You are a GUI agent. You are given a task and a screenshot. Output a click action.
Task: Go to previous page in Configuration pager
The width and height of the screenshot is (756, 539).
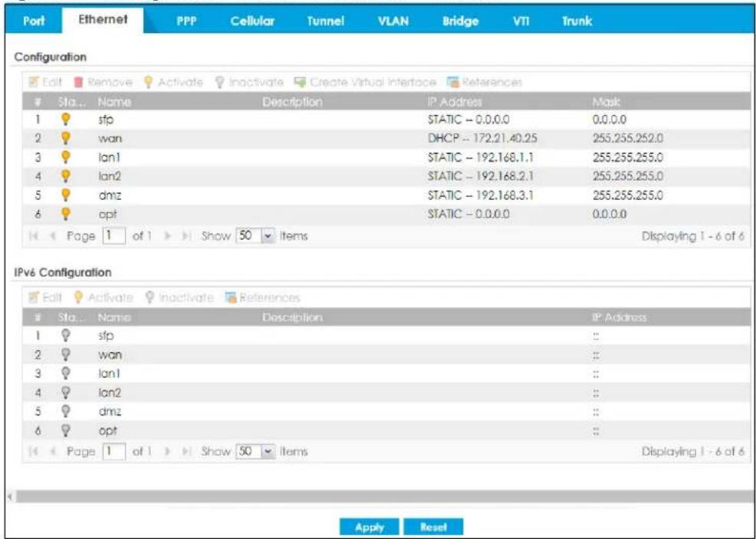click(53, 237)
